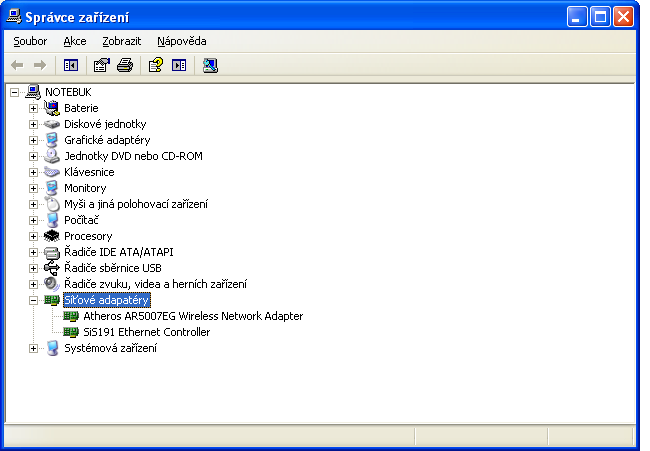Image resolution: width=650 pixels, height=451 pixels.
Task: Expand the Monitory node
Action: pos(33,188)
